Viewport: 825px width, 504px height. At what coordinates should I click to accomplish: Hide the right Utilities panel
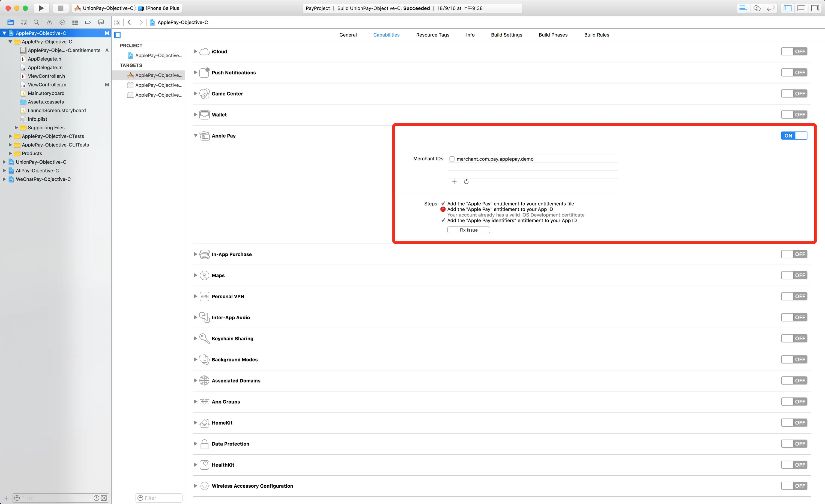tap(815, 8)
